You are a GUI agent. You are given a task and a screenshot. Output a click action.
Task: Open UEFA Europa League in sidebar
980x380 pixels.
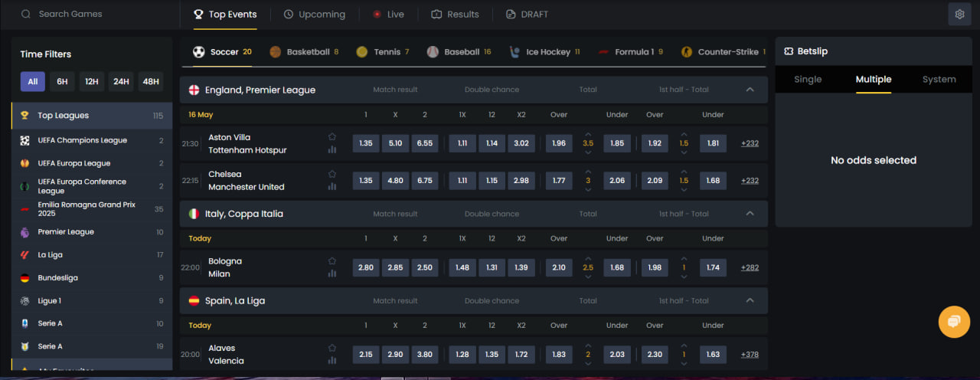(92, 163)
